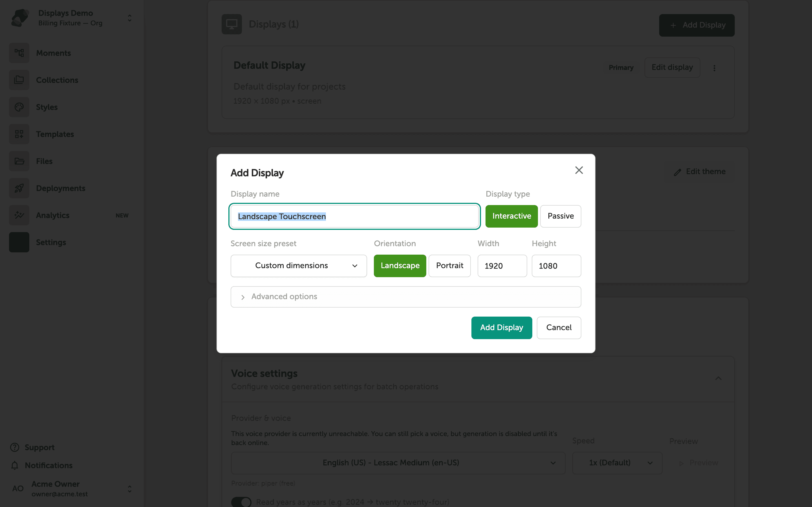812x507 pixels.
Task: Select Portrait orientation
Action: pos(449,266)
